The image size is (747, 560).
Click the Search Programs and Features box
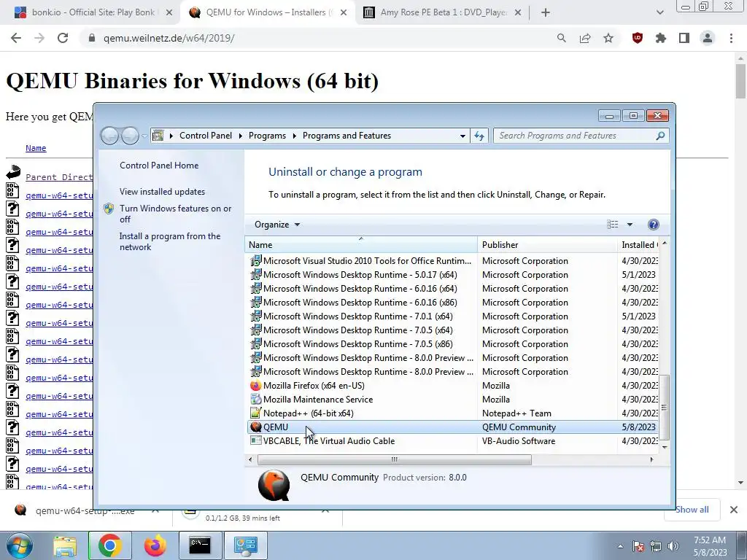[581, 136]
